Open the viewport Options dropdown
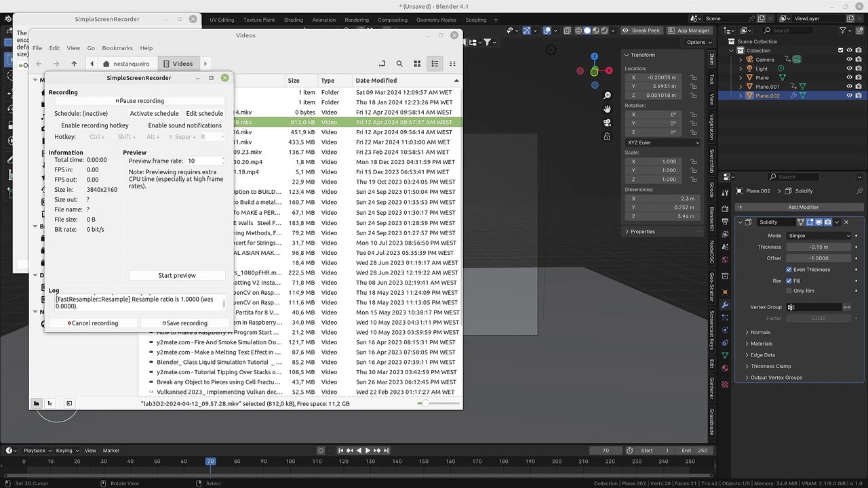 pyautogui.click(x=697, y=42)
